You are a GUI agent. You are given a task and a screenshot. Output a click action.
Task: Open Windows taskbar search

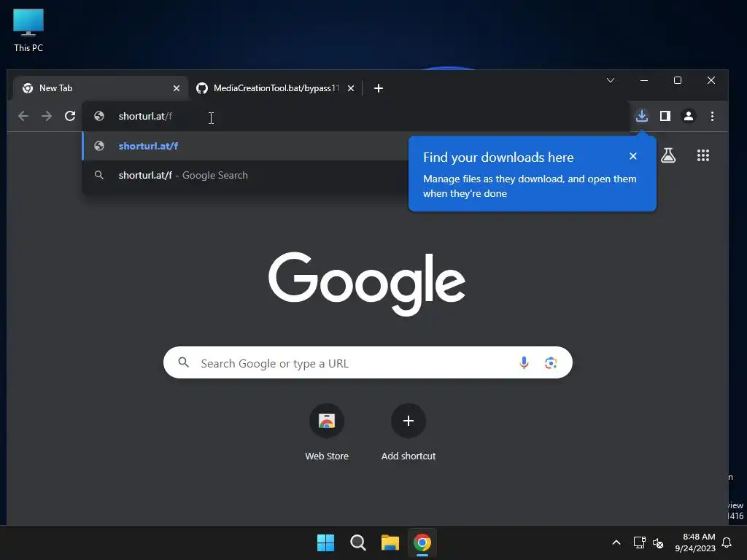point(357,542)
